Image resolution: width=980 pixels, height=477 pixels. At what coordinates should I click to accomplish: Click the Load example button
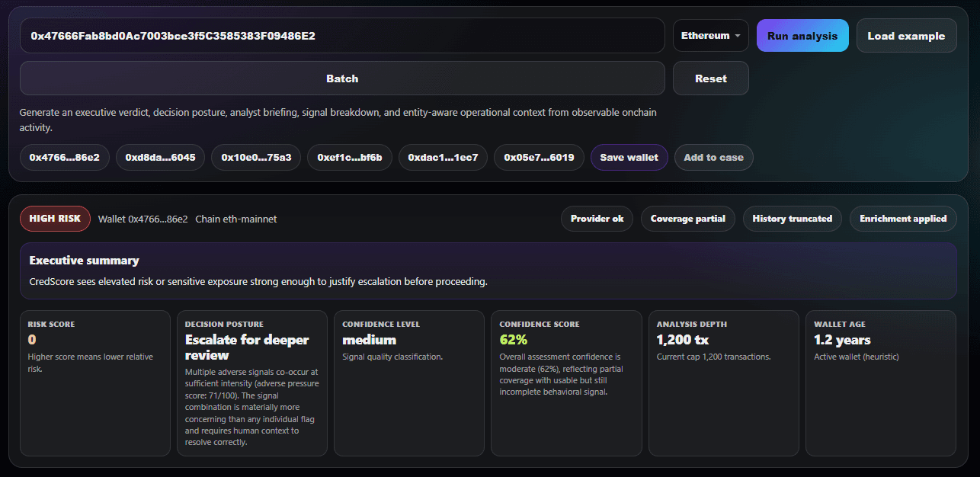[x=906, y=36]
